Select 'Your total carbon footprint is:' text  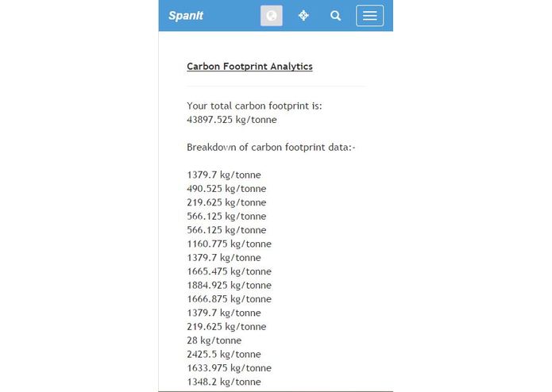254,106
